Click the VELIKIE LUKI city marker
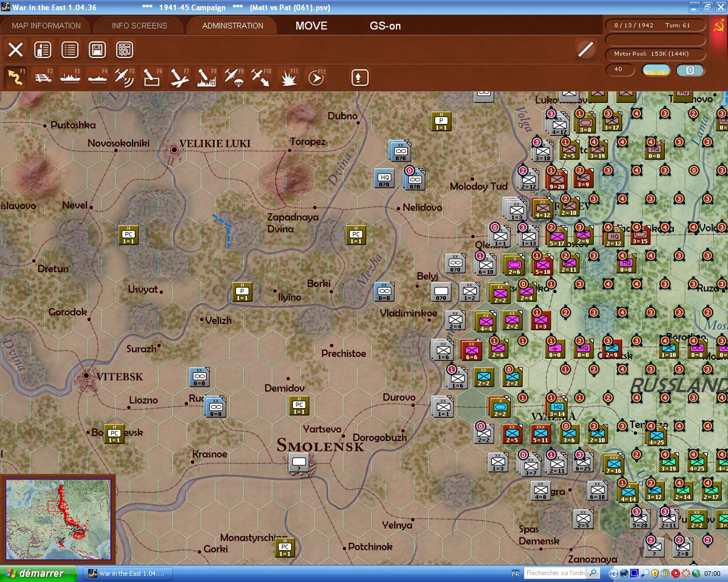Screen dimensions: 728x582 [174, 149]
